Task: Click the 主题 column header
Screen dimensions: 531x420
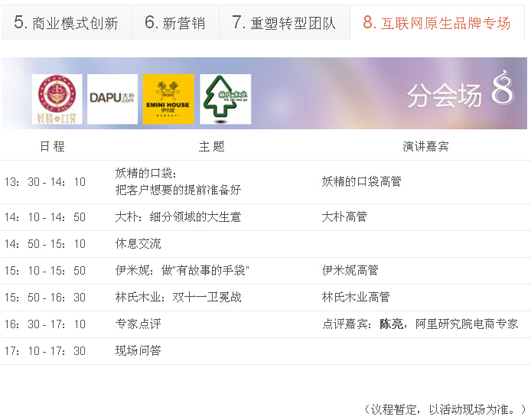Action: coord(212,146)
